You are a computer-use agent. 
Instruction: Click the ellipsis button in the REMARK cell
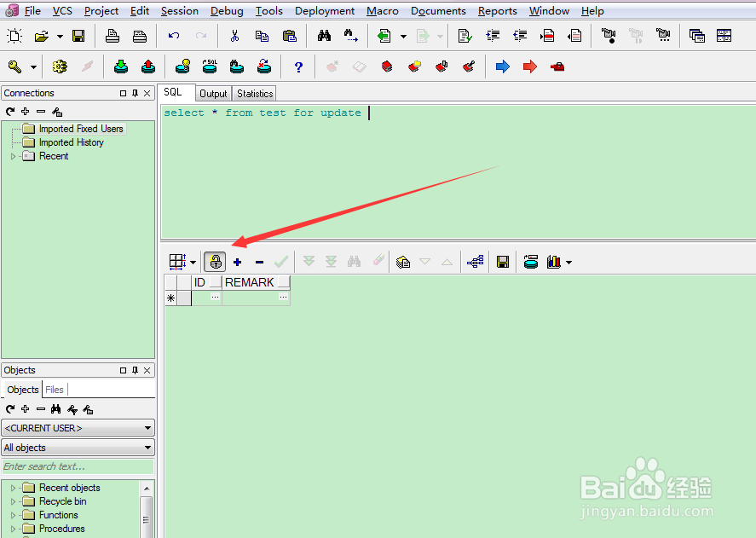pyautogui.click(x=283, y=297)
